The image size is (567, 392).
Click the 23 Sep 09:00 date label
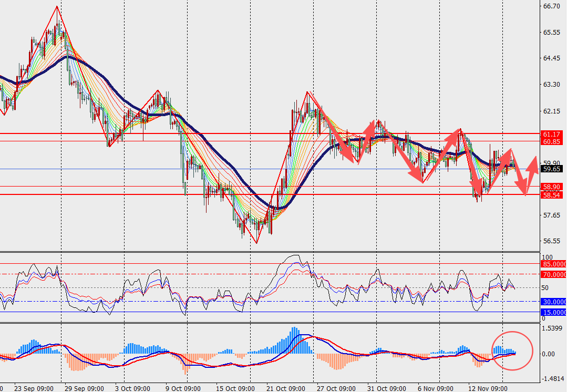click(34, 388)
